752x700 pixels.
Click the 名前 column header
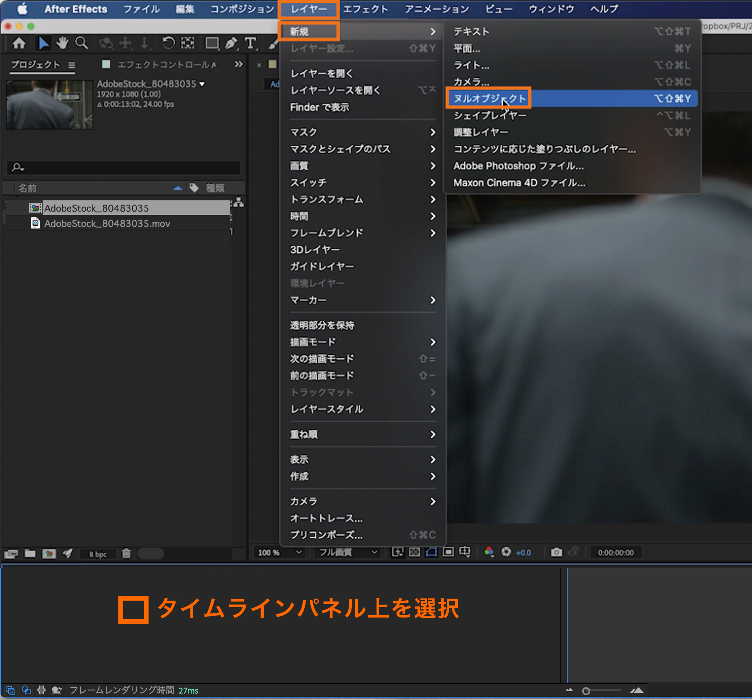(x=27, y=188)
